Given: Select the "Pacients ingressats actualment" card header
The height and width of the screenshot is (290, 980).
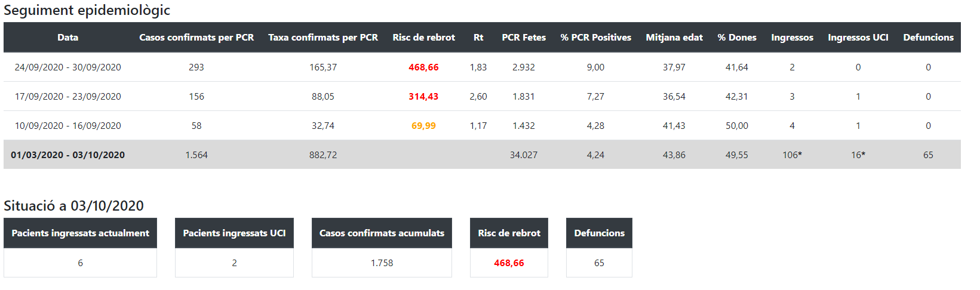Looking at the screenshot, I should [x=81, y=233].
